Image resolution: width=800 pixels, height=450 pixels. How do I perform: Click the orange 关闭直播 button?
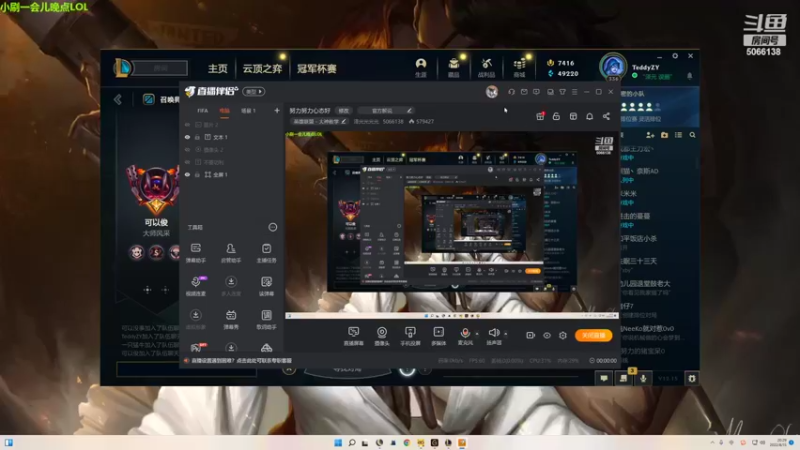[x=593, y=335]
